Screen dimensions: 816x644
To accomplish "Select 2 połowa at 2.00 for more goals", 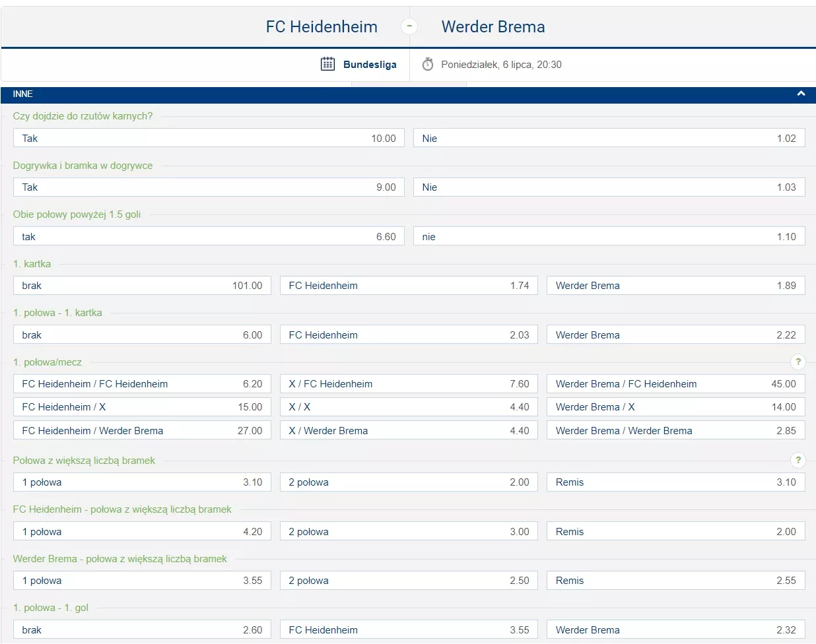I will click(409, 482).
